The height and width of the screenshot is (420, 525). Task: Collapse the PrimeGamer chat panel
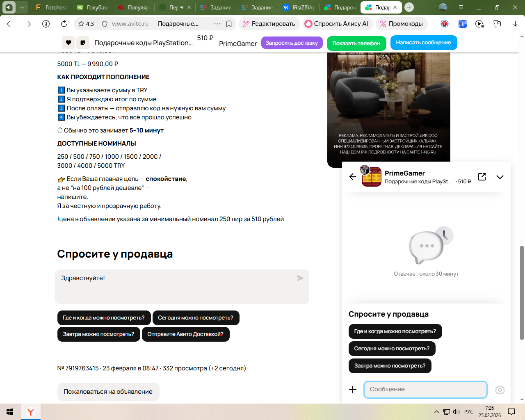[500, 177]
